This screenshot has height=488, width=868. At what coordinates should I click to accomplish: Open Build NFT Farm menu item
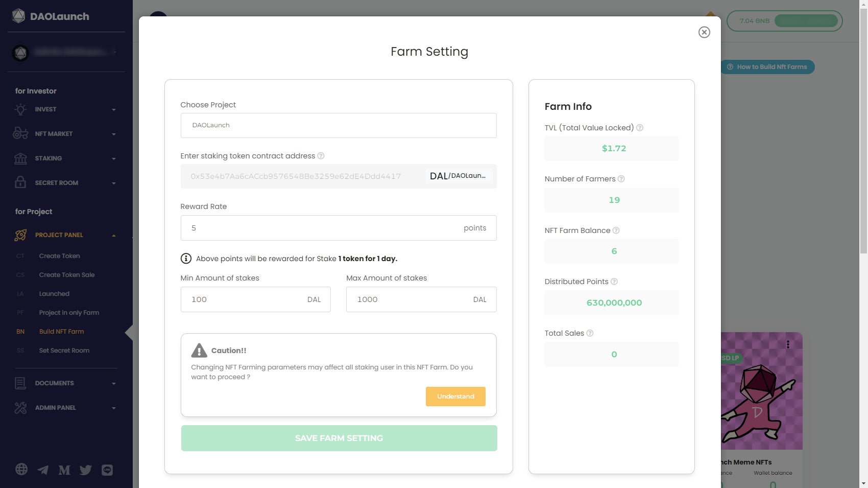(61, 332)
